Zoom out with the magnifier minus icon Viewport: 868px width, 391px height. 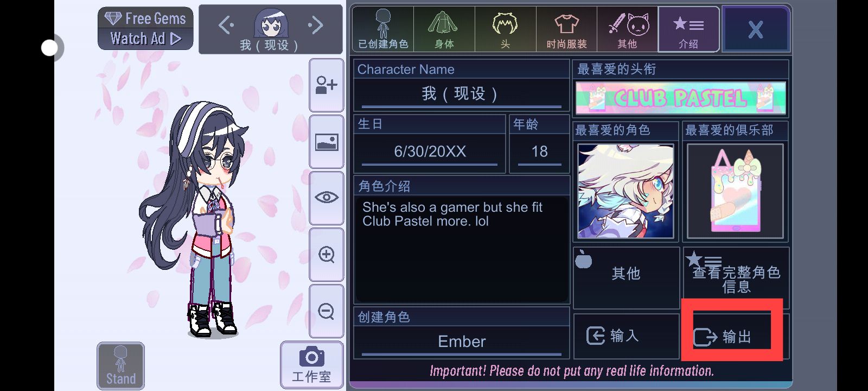tap(327, 311)
